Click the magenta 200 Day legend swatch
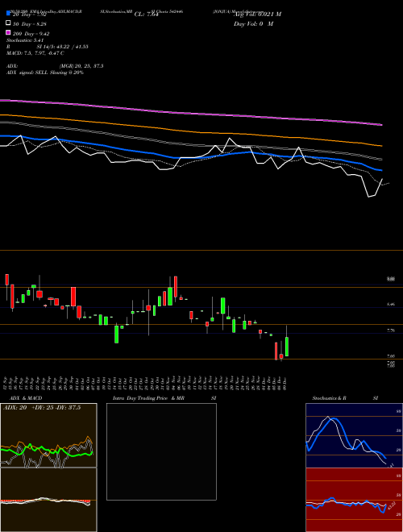The image size is (403, 532). coord(8,32)
